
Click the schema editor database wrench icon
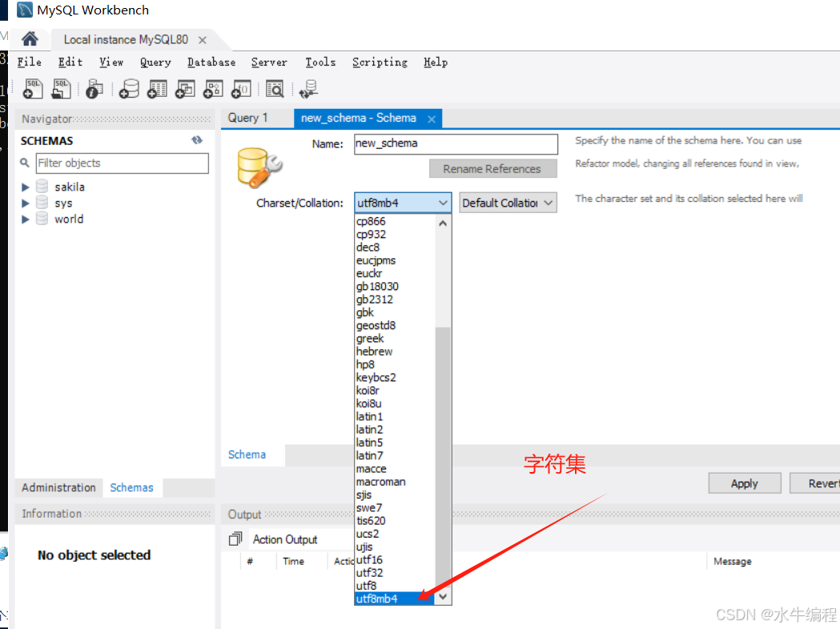tap(259, 167)
